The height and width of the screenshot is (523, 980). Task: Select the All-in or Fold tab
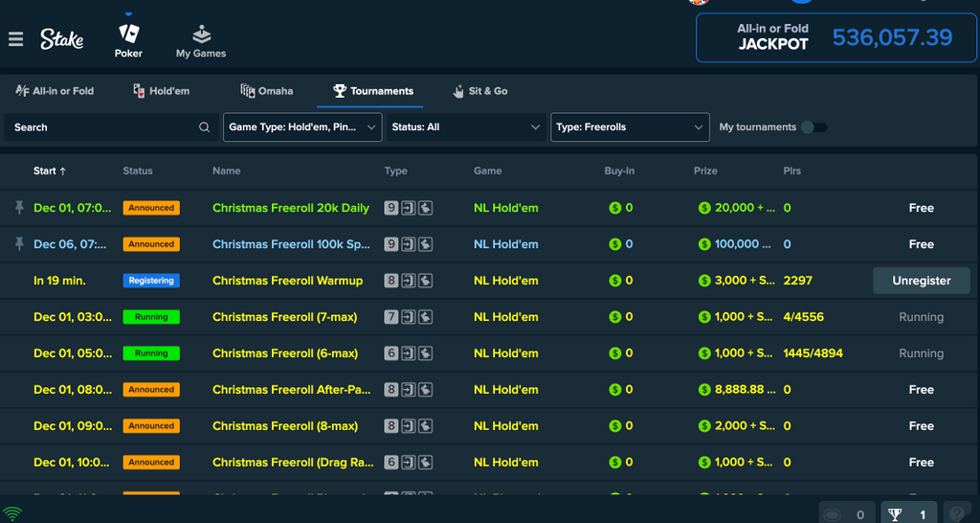pos(55,91)
